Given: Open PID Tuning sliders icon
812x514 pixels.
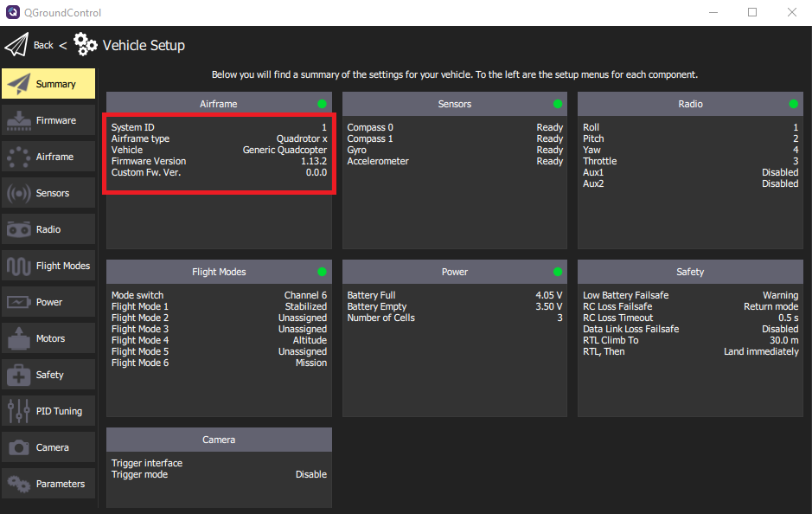Looking at the screenshot, I should point(18,411).
